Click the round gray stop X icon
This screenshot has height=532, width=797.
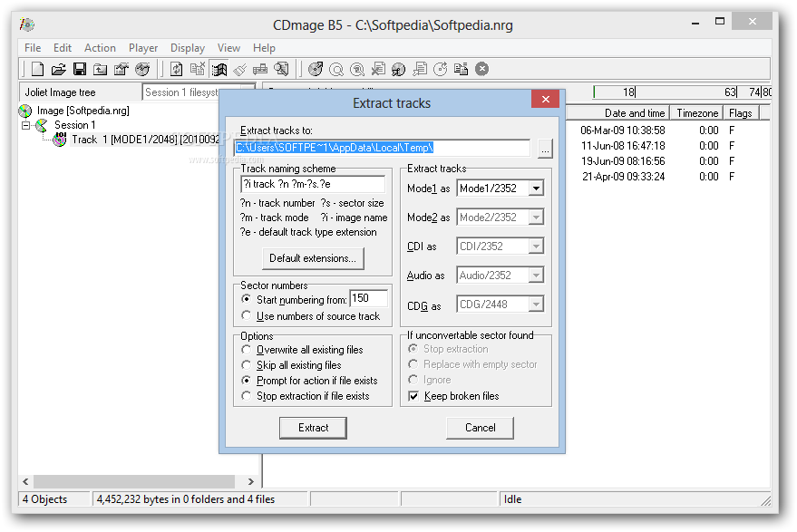point(481,69)
